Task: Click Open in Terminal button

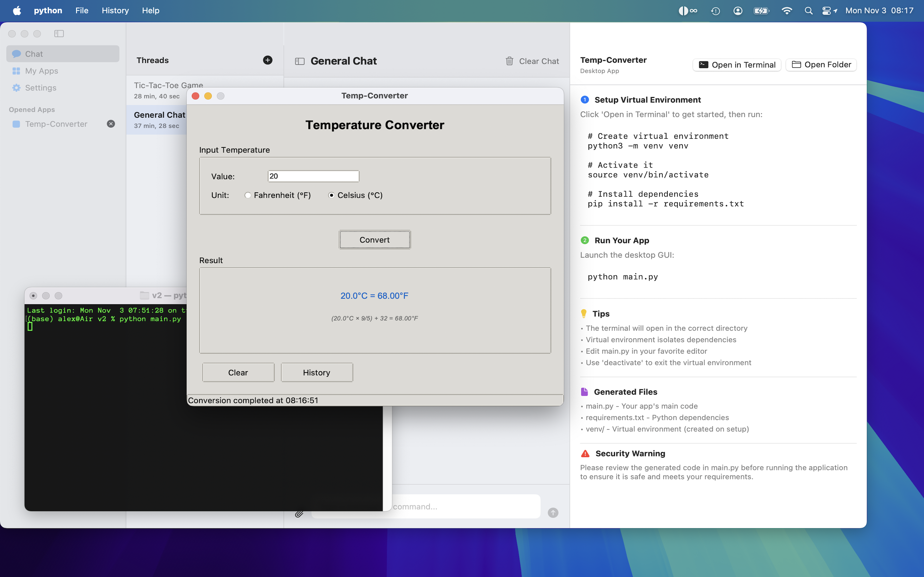Action: coord(737,65)
